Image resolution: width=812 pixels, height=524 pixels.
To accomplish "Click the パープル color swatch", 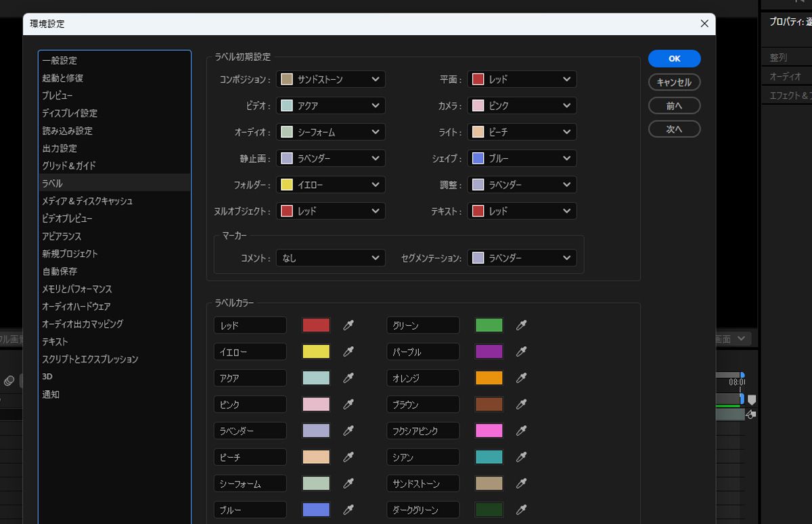I will [489, 352].
